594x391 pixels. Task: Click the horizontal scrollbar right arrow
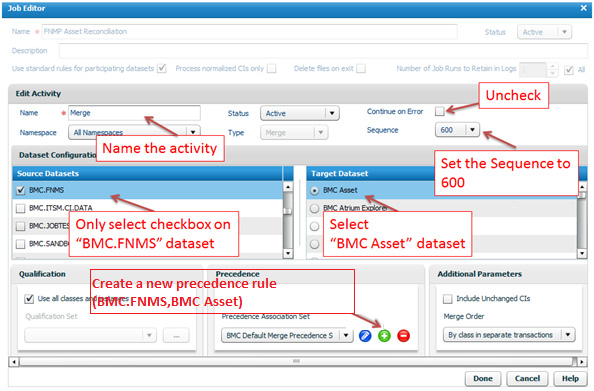click(582, 362)
